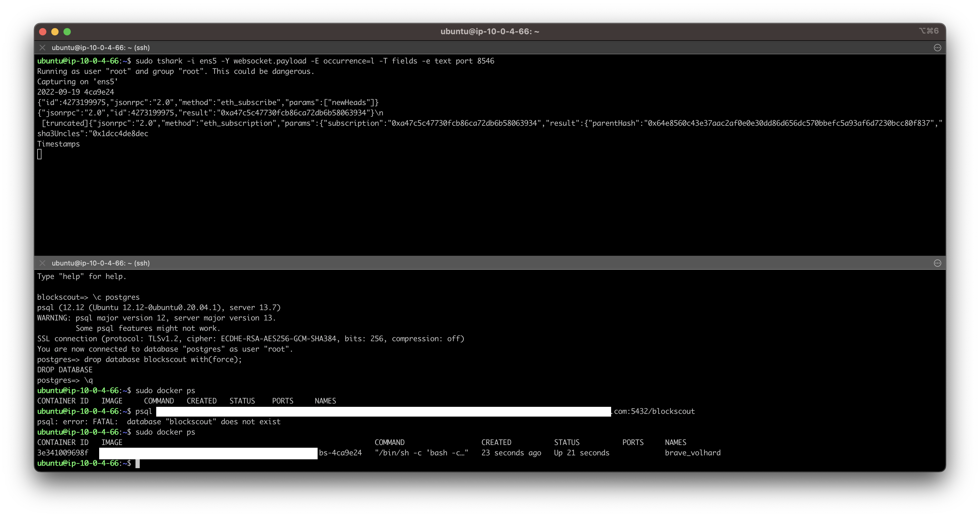This screenshot has width=980, height=517.
Task: Click the 'Capturing on ens5' line
Action: 77,81
